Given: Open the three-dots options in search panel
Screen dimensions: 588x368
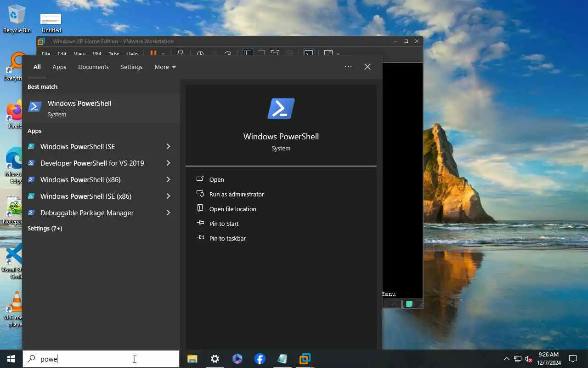Looking at the screenshot, I should (348, 67).
